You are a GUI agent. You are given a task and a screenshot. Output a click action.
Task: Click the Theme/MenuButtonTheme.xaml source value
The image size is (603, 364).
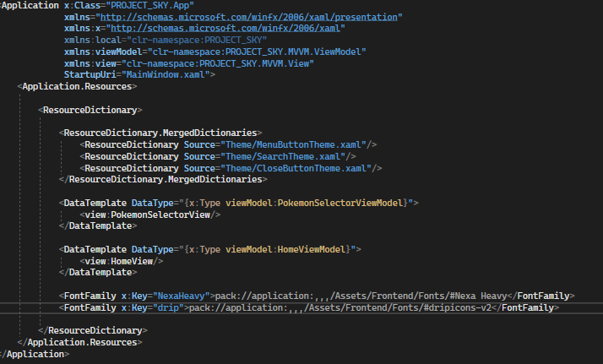[293, 145]
